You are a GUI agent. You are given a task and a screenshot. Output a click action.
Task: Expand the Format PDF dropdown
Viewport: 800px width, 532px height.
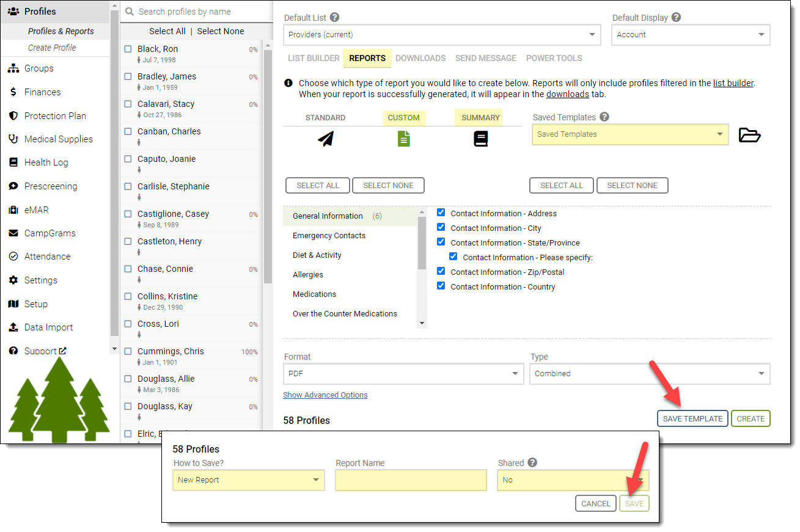click(403, 374)
